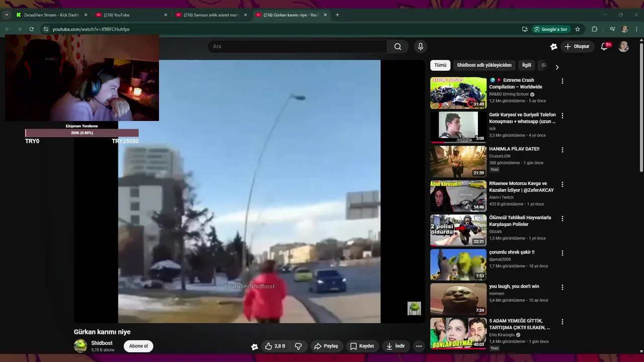Show more filter chips with the right arrow

pos(557,67)
